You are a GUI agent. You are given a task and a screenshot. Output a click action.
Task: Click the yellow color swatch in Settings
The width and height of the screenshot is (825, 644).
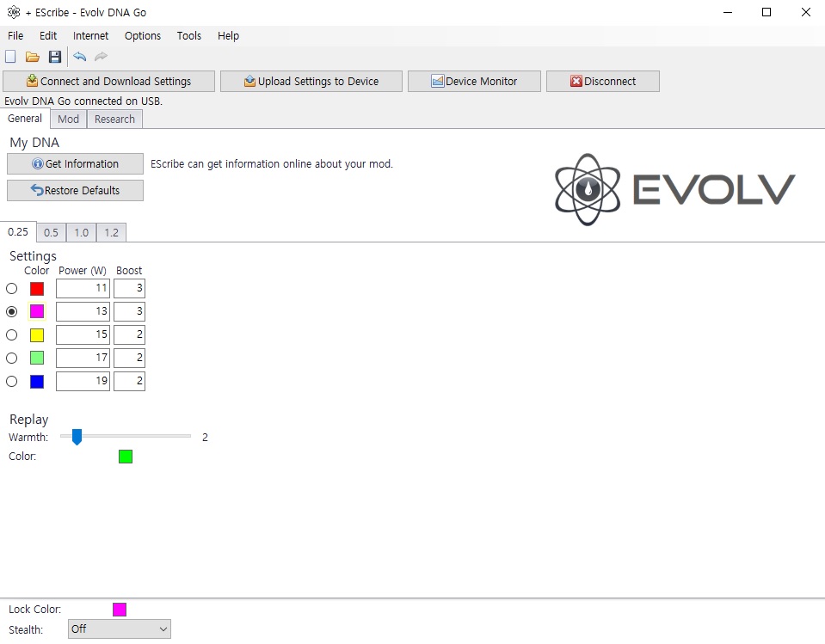(37, 334)
